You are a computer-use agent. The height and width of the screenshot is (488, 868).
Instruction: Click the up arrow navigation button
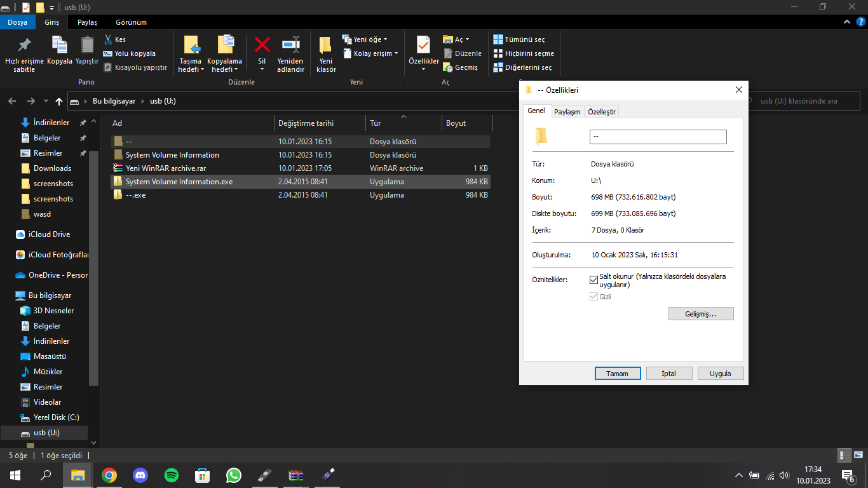(59, 101)
